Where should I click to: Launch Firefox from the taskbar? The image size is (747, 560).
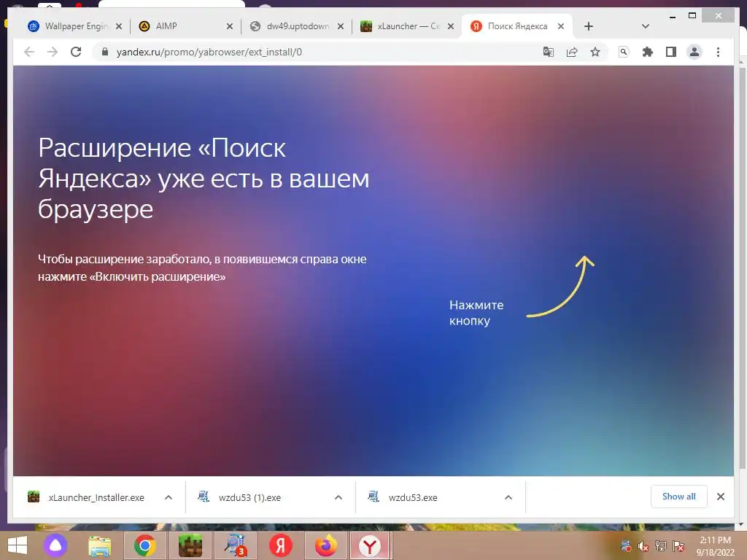click(x=326, y=545)
